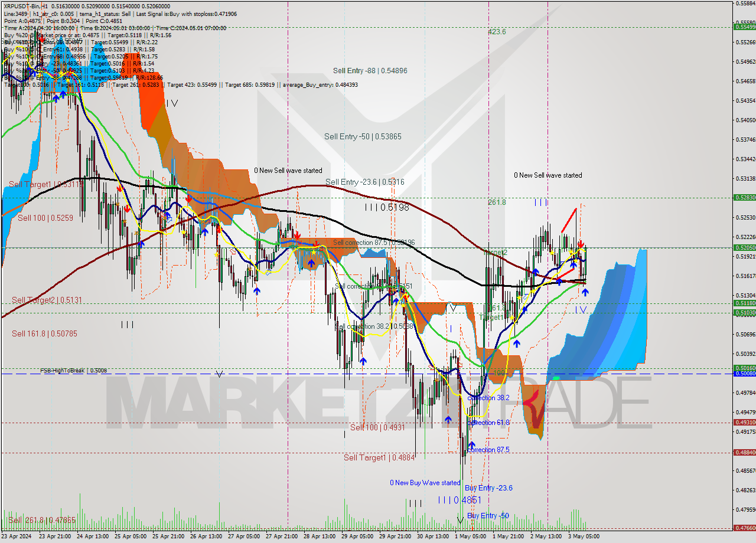Click the green '261.8' Fibonacci label
Image resolution: width=756 pixels, height=543 pixels.
497,202
